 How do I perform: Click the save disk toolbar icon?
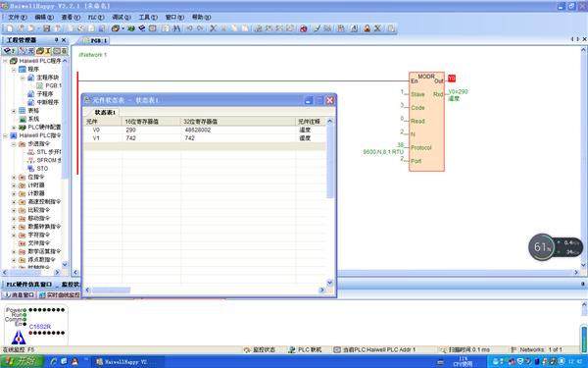46,28
